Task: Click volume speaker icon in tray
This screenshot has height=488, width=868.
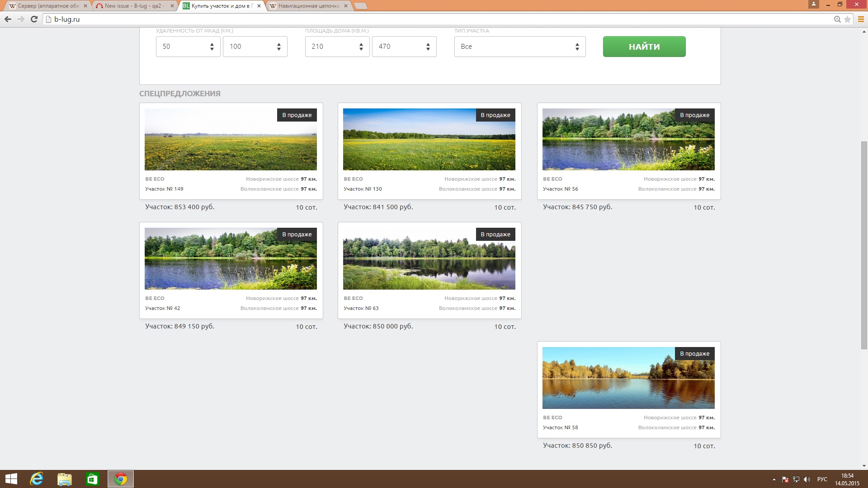Action: [x=807, y=479]
